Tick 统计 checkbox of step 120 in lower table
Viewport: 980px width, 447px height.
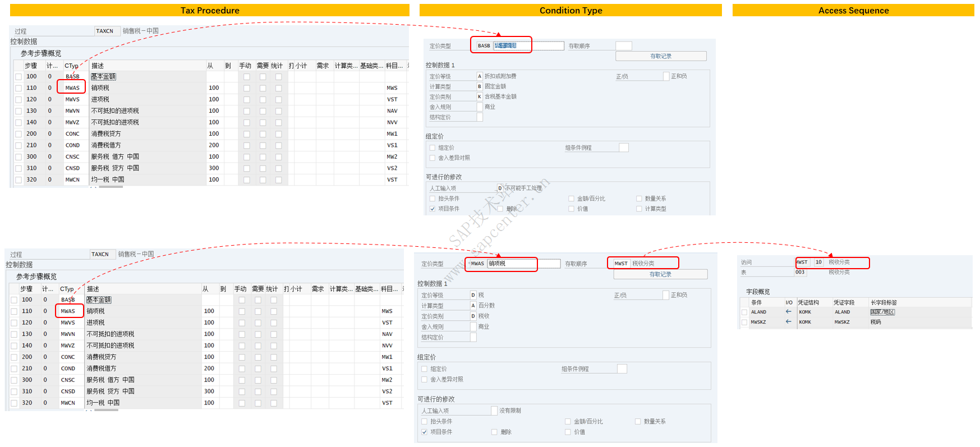click(x=274, y=323)
